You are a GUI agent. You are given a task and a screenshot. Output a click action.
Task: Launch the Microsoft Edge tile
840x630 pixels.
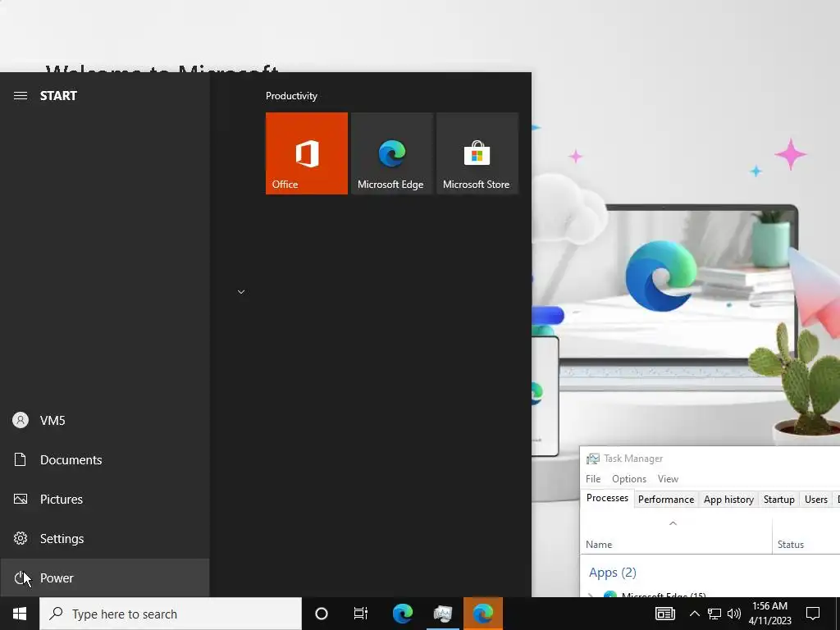click(391, 153)
